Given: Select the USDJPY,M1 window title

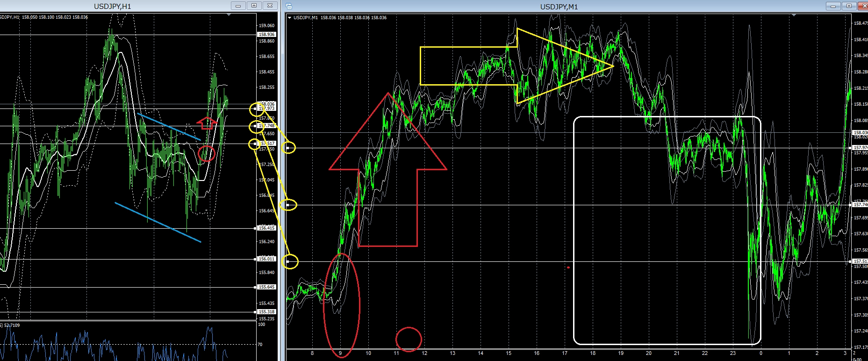Looking at the screenshot, I should [x=559, y=7].
